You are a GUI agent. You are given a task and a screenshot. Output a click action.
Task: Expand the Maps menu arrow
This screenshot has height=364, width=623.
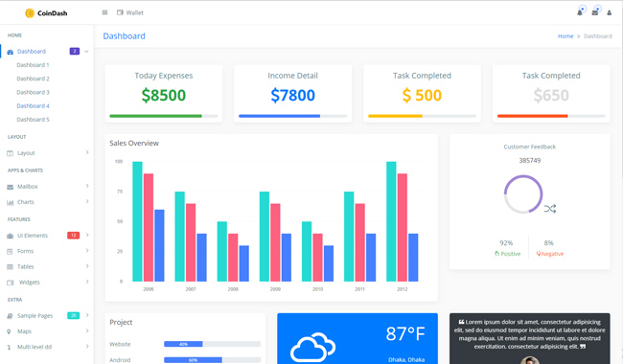(x=87, y=330)
